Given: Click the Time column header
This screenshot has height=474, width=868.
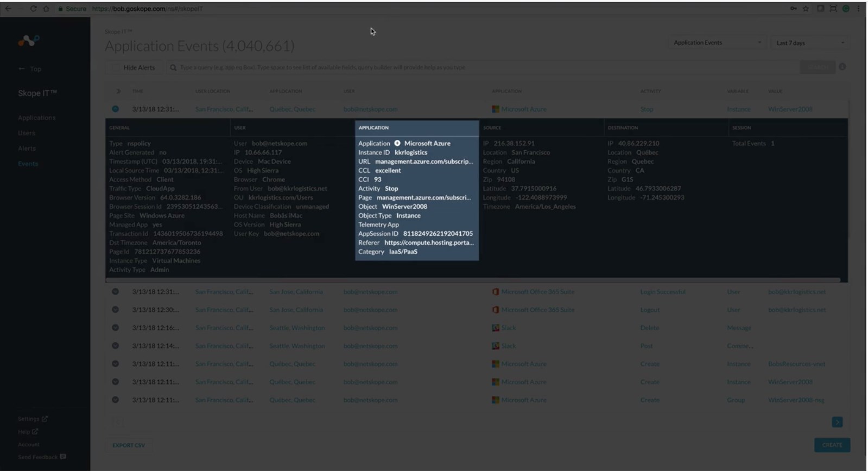Looking at the screenshot, I should (x=137, y=91).
